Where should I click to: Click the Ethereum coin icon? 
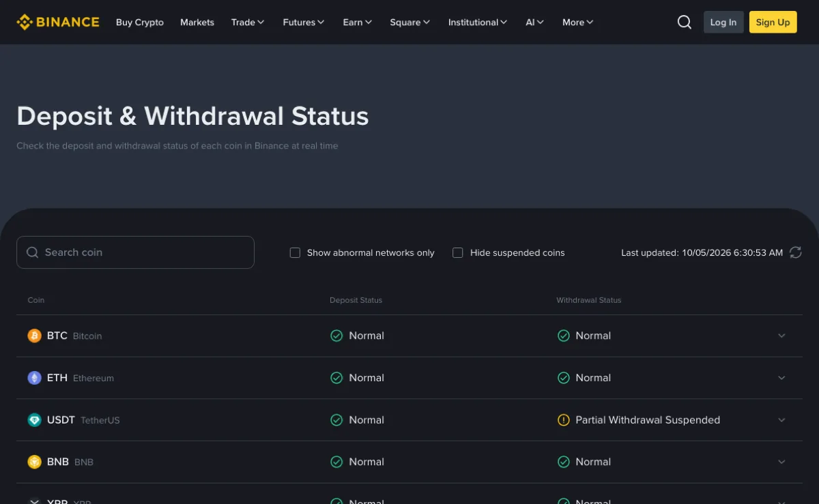pos(34,378)
